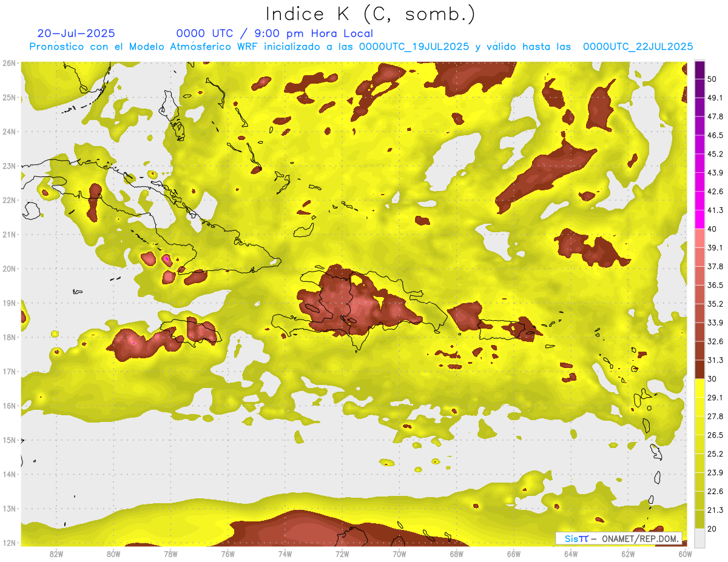
Task: Click the "40" color scale value
Action: (x=712, y=229)
